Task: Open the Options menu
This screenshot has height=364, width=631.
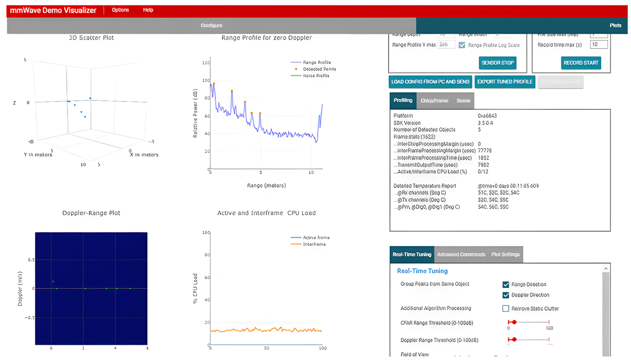Action: point(120,10)
